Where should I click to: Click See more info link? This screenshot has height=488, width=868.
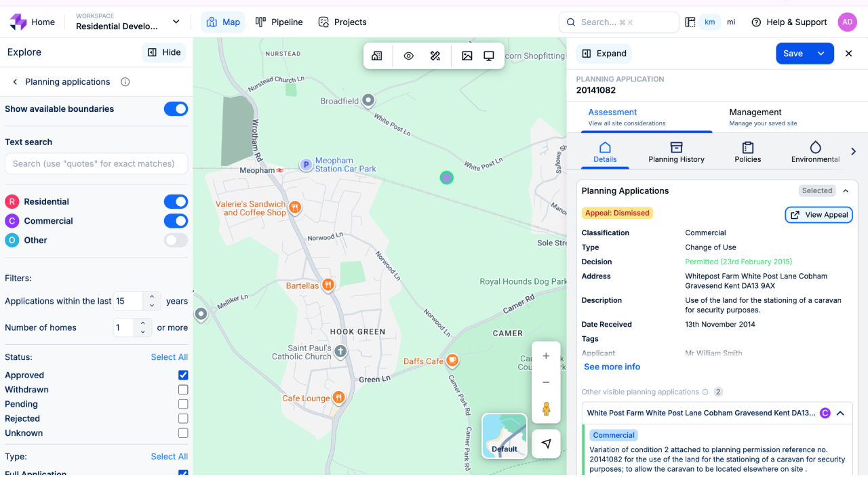pyautogui.click(x=612, y=367)
